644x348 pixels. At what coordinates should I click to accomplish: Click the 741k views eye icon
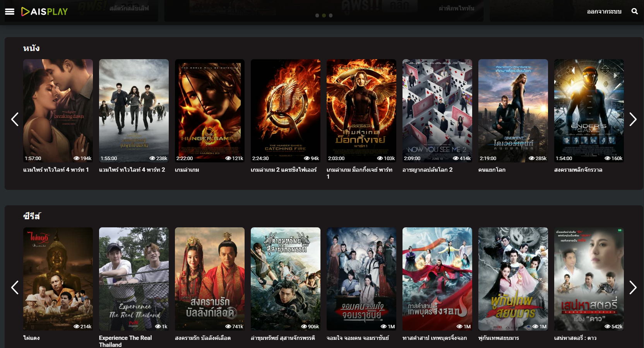pyautogui.click(x=228, y=327)
